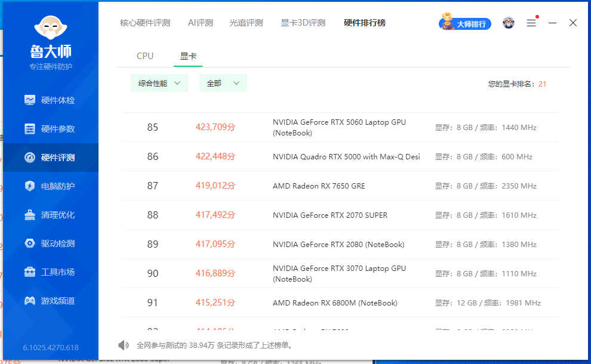Click score 422,448分
Viewport: 591px width, 364px height.
[x=216, y=156]
